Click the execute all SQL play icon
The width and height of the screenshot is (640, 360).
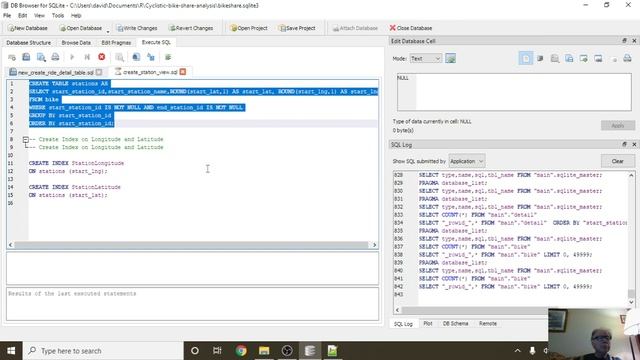point(72,57)
